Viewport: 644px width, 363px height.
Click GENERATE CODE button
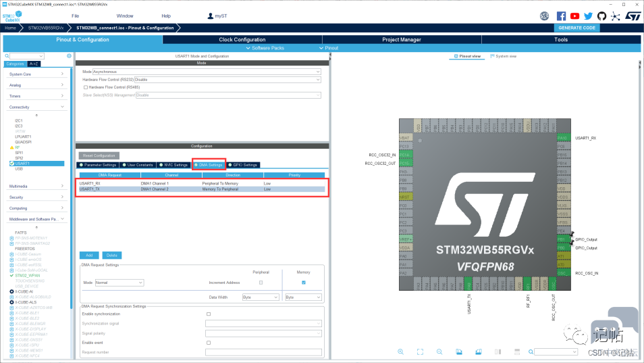(576, 28)
